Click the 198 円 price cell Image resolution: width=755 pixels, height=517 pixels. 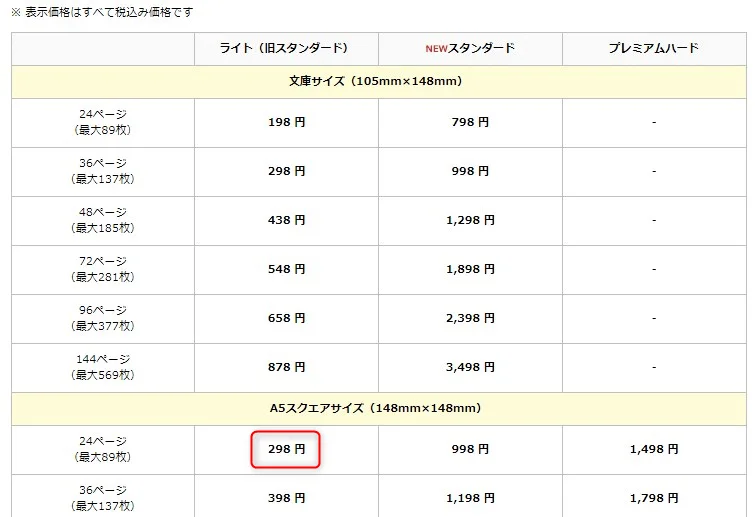click(x=286, y=122)
